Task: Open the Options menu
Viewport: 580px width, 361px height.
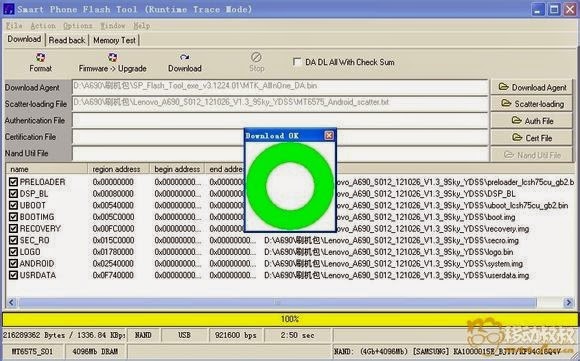Action: 78,26
